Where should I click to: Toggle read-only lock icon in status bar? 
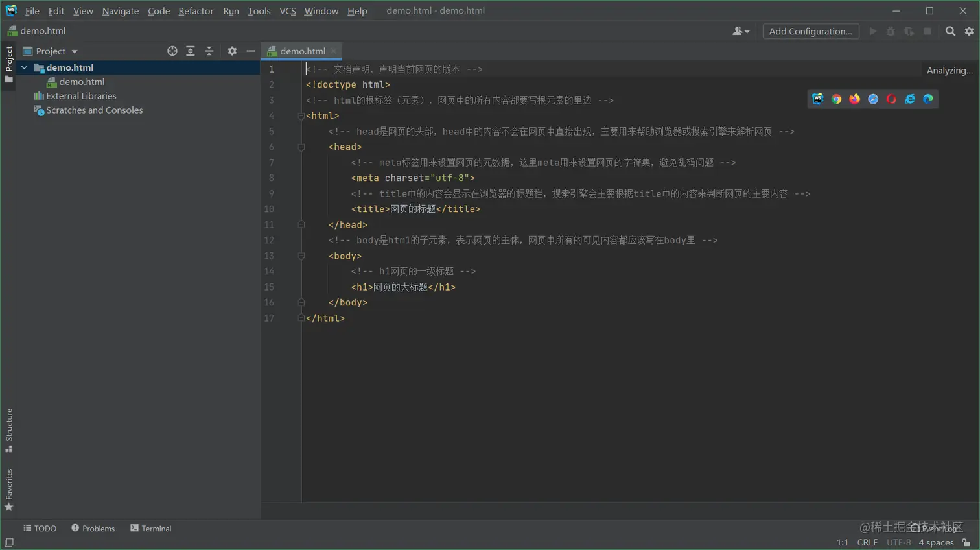[966, 542]
